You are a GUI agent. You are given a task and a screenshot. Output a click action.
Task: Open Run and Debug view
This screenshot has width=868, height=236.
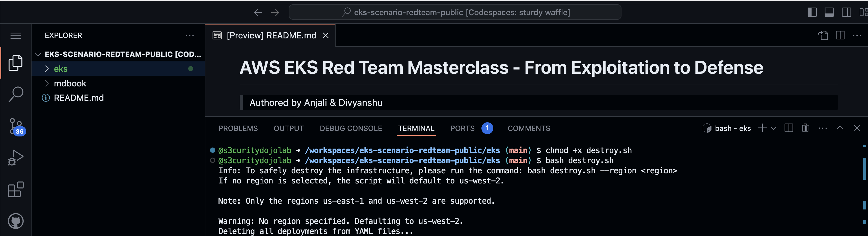[x=15, y=157]
